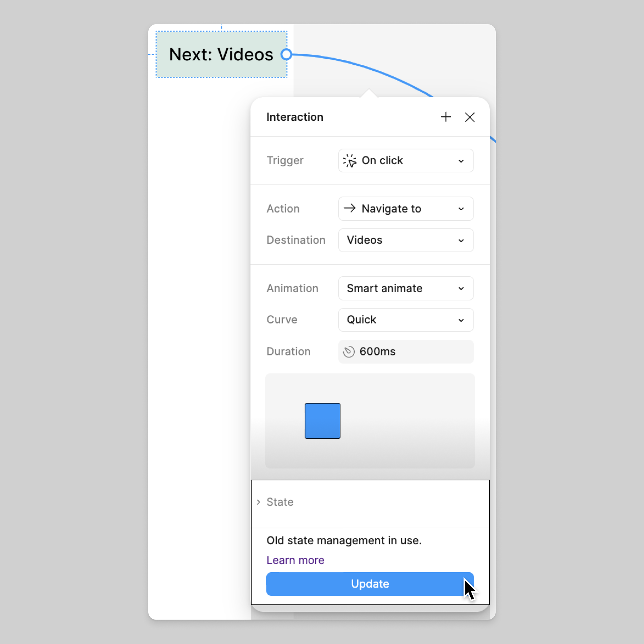Click the Learn more link

pos(295,560)
